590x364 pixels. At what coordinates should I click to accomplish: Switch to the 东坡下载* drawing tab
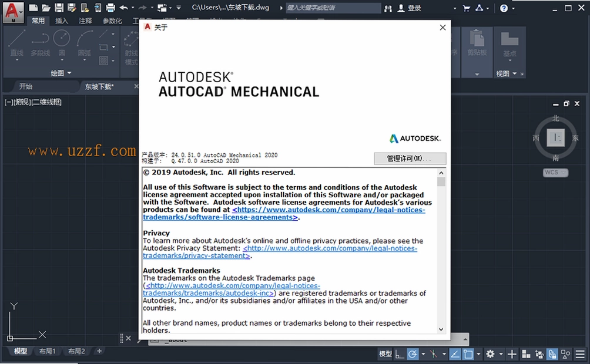[x=99, y=87]
